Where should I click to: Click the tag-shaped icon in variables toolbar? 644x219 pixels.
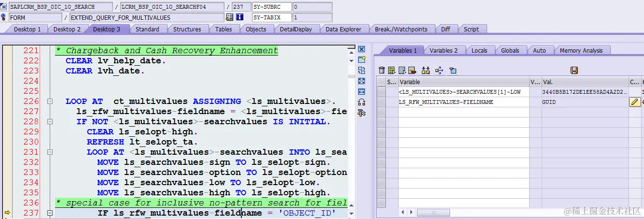coord(453,71)
